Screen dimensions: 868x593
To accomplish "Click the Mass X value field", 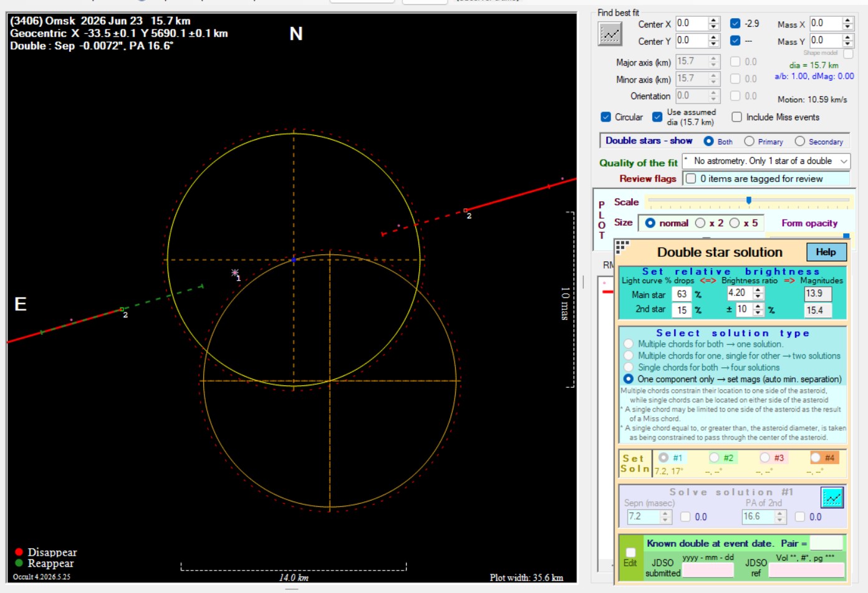I will tap(826, 24).
